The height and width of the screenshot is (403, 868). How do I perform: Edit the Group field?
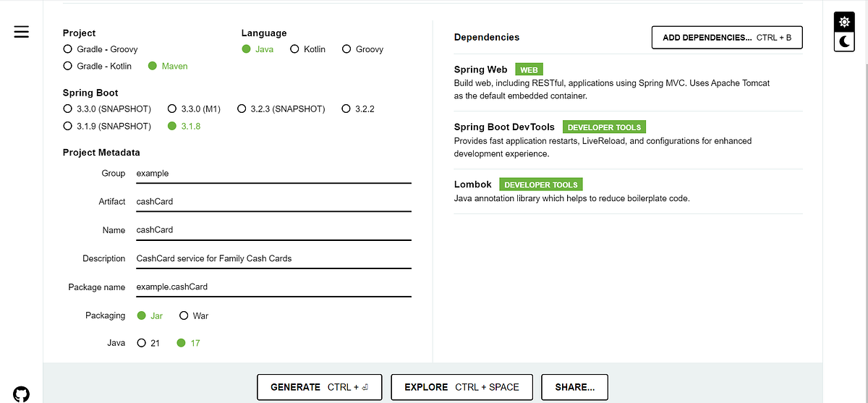tap(273, 174)
